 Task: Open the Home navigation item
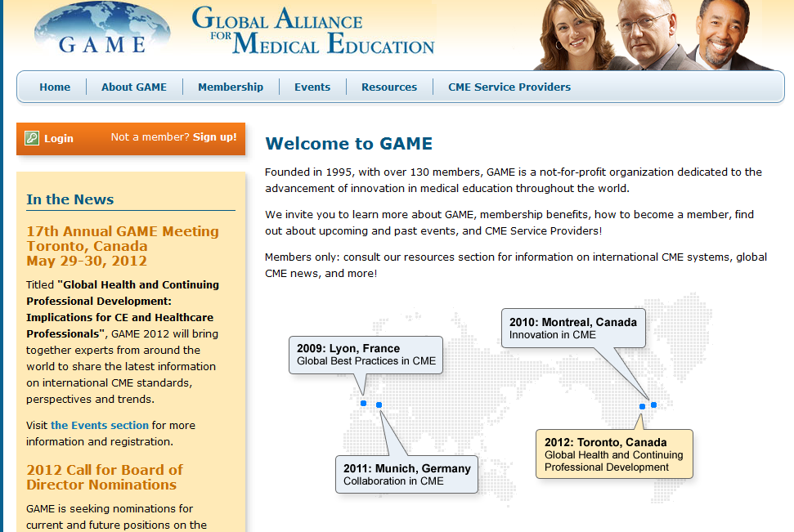pyautogui.click(x=55, y=87)
